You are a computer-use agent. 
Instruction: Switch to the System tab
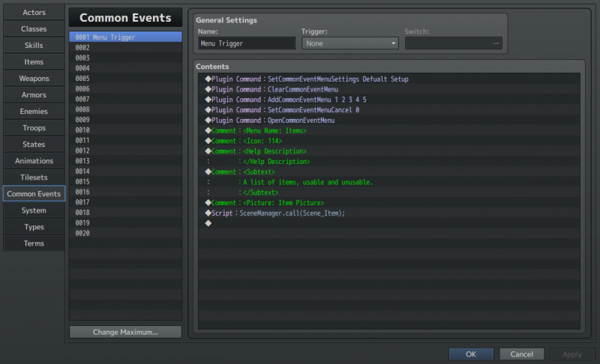click(34, 210)
